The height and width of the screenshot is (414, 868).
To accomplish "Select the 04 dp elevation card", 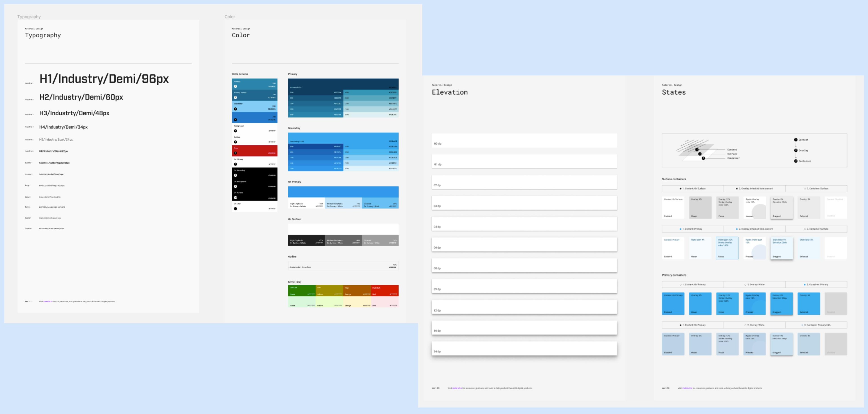I will (x=524, y=224).
